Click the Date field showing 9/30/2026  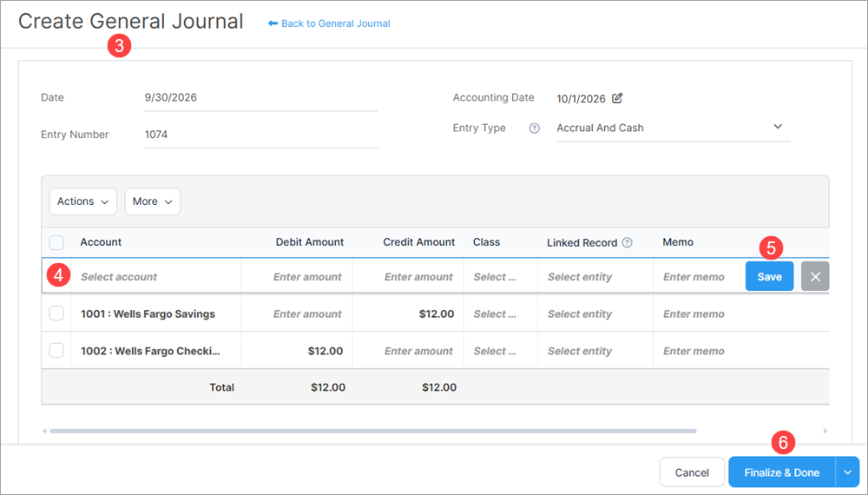260,97
